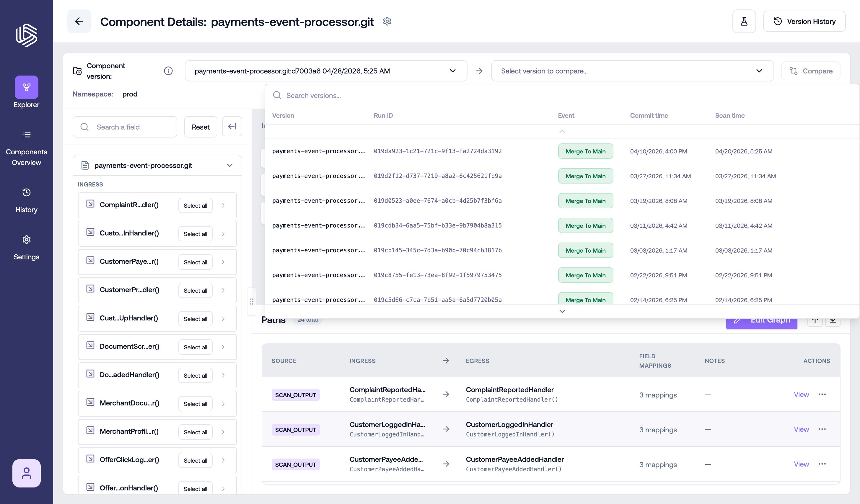Expand the MerchantDocu...r() row chevron

click(223, 403)
